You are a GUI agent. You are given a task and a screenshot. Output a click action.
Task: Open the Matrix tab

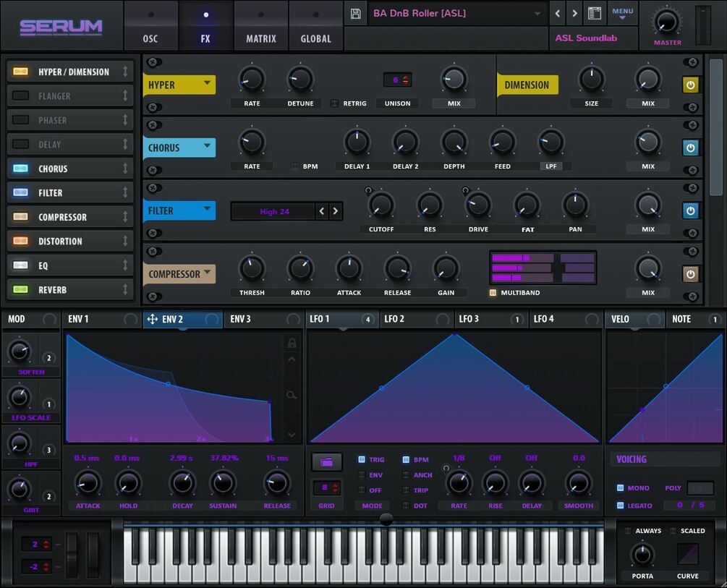tap(261, 25)
